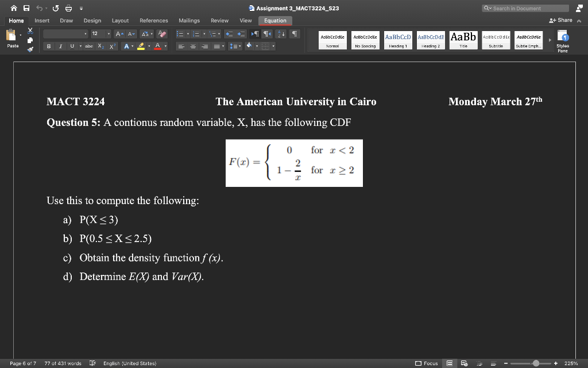This screenshot has height=368, width=588.
Task: Click the Paste clipboard icon
Action: (x=11, y=35)
